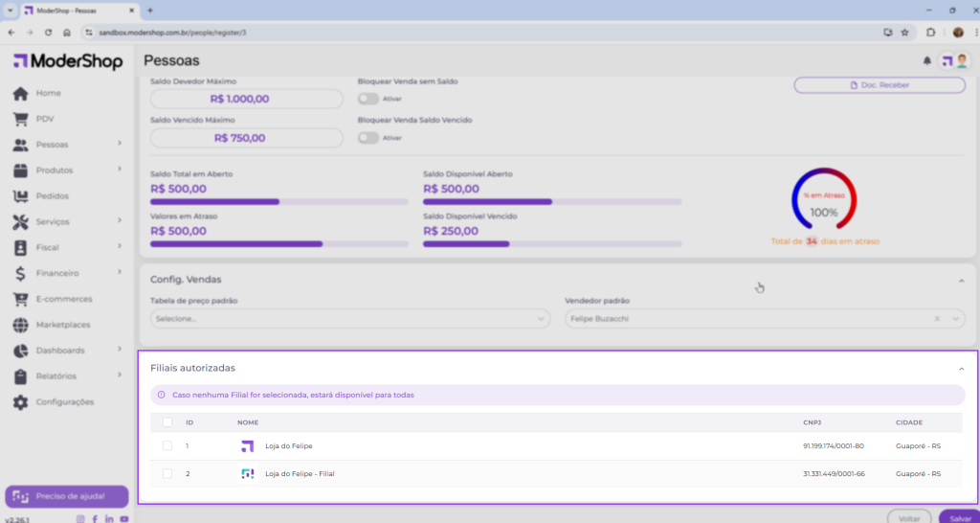Open the YouTube icon in footer
The height and width of the screenshot is (523, 980).
[124, 518]
